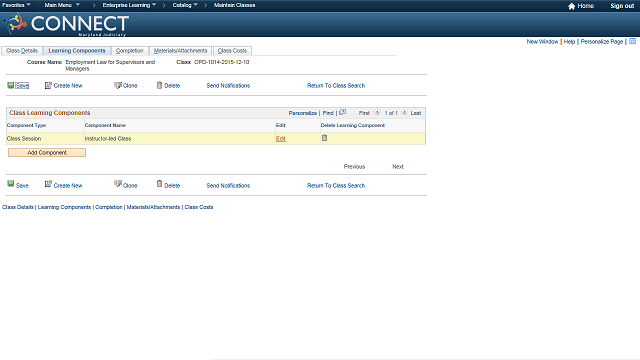
Task: Click the Class Learning Components heading
Action: coord(50,113)
